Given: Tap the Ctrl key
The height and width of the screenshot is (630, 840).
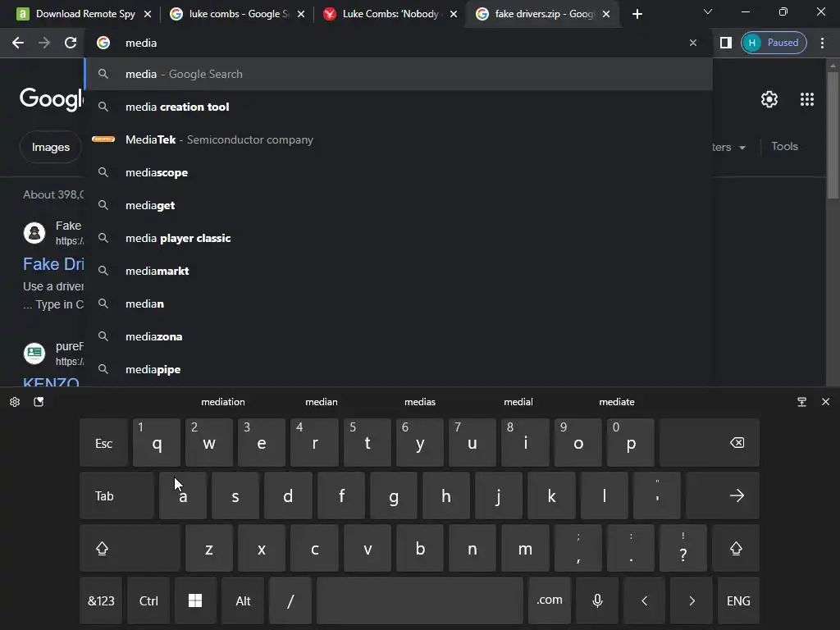Looking at the screenshot, I should pyautogui.click(x=148, y=600).
